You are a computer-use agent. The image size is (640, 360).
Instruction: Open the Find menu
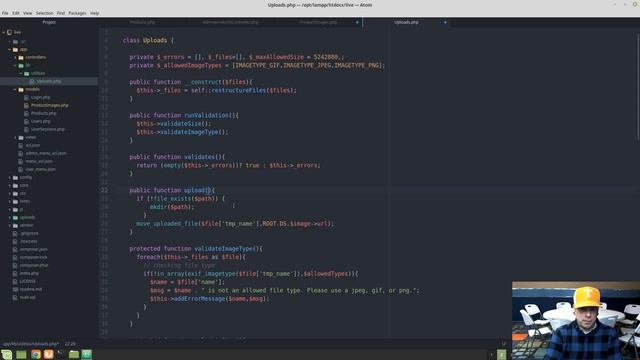[x=61, y=13]
